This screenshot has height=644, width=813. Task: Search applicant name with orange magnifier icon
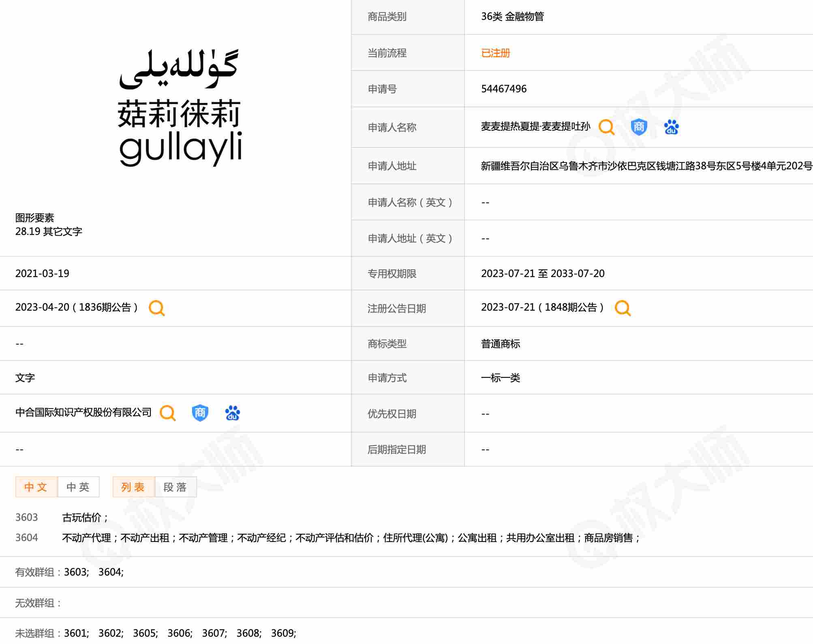[606, 127]
